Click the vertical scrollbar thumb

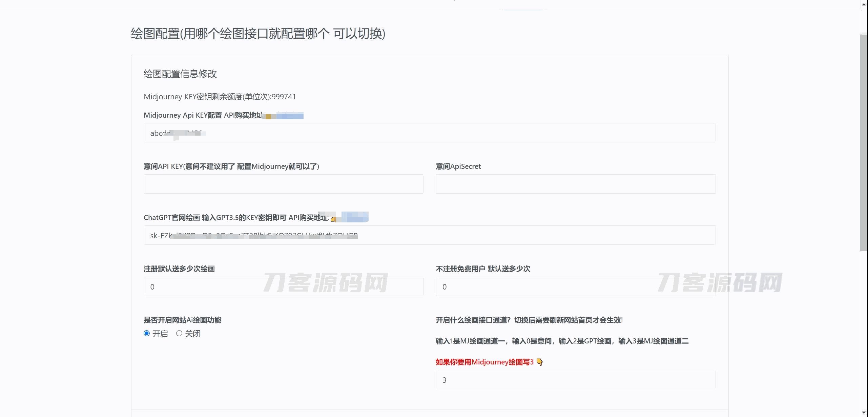[864, 142]
